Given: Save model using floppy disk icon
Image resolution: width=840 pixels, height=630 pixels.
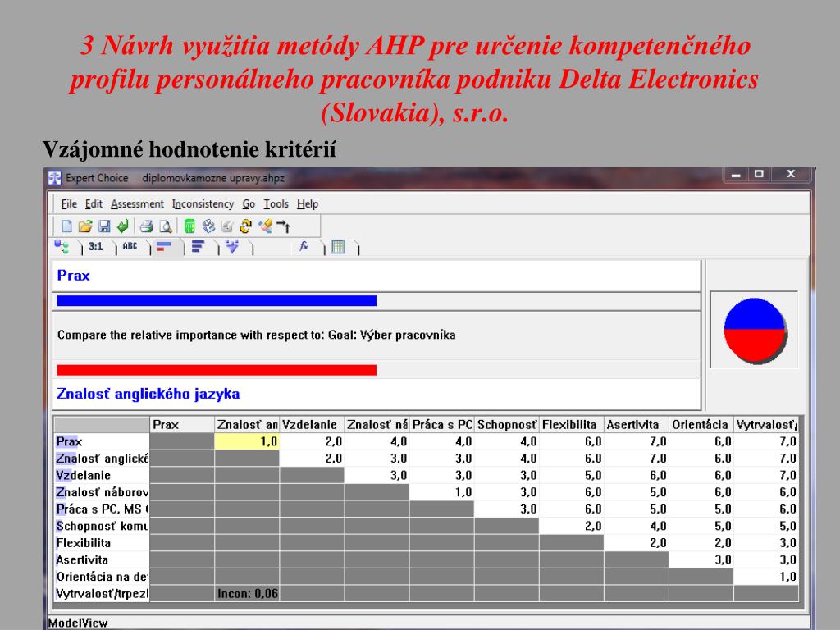Looking at the screenshot, I should click(104, 226).
